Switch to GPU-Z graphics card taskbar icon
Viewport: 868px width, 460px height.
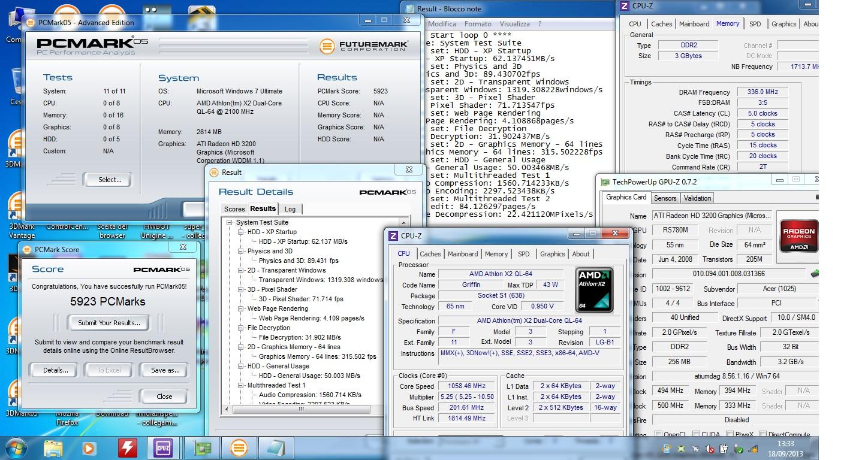click(x=201, y=448)
